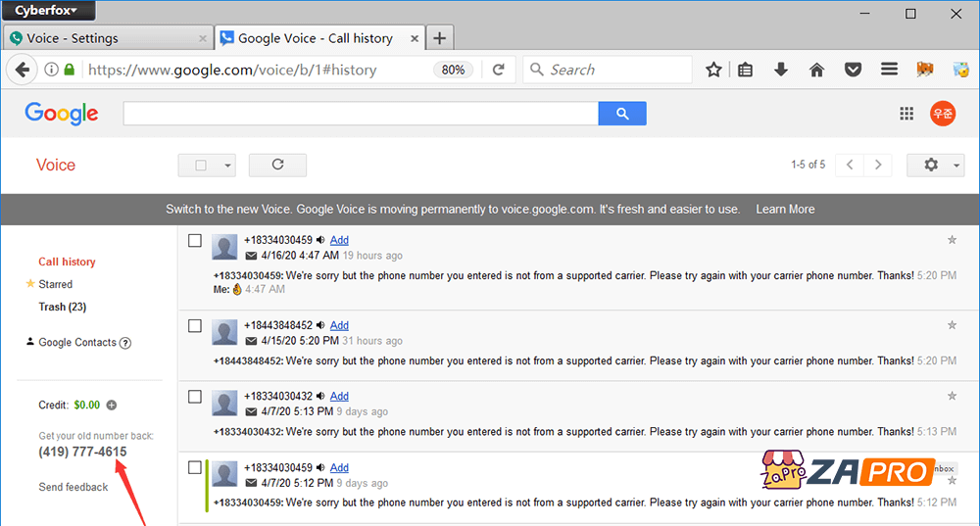Add +18334030459 from 4:47 AM as contact

(339, 240)
